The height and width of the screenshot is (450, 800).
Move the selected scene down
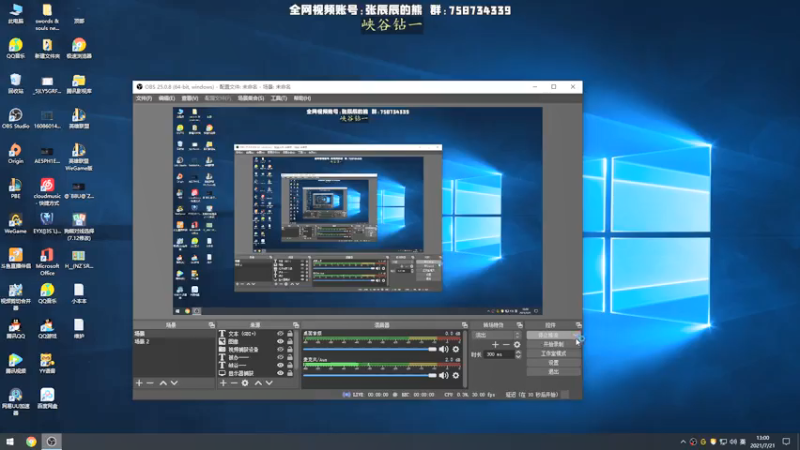tap(174, 383)
